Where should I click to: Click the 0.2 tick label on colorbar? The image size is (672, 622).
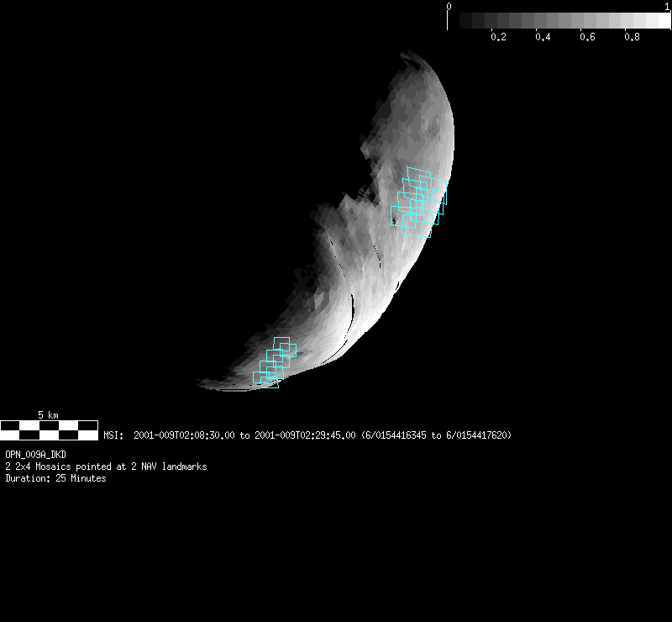(x=498, y=38)
